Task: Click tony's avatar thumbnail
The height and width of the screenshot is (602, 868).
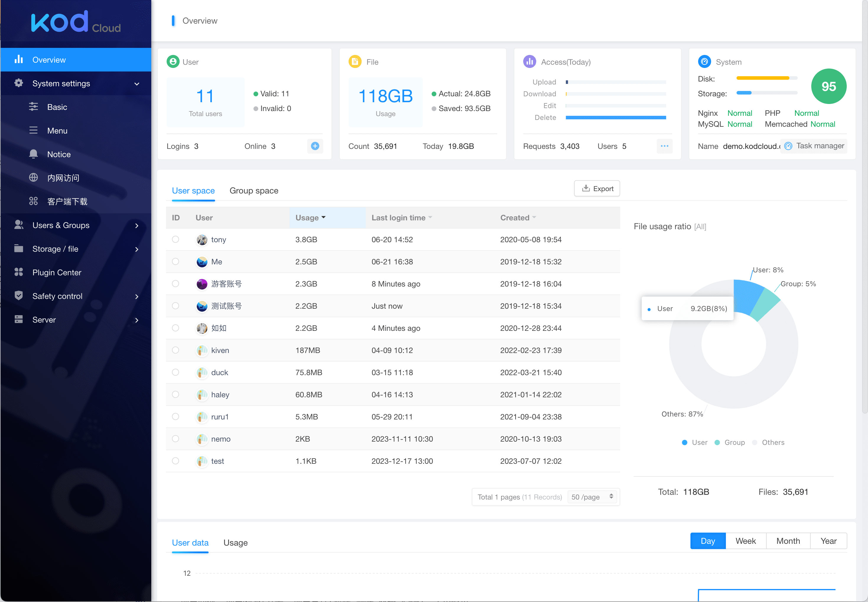Action: pyautogui.click(x=202, y=239)
